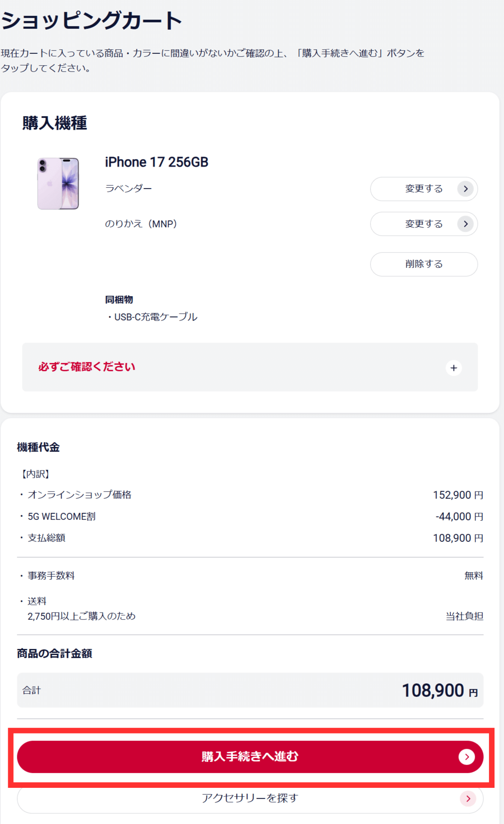Click the chevron icon beside the のりかえ（MNP） change button
Image resolution: width=504 pixels, height=824 pixels.
(465, 224)
